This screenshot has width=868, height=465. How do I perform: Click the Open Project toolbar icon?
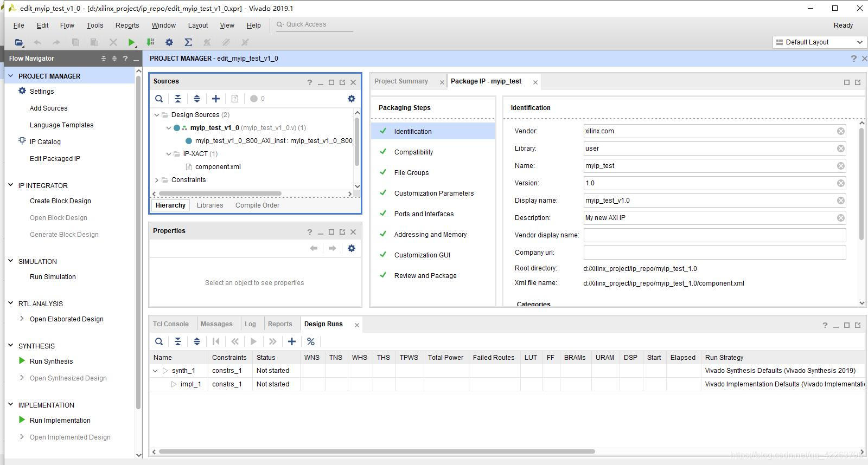(19, 42)
